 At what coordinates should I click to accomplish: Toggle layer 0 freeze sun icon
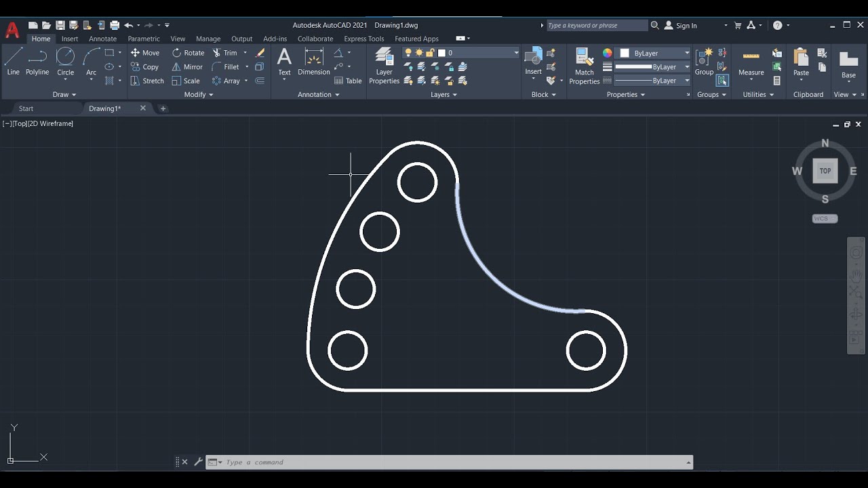pos(419,53)
